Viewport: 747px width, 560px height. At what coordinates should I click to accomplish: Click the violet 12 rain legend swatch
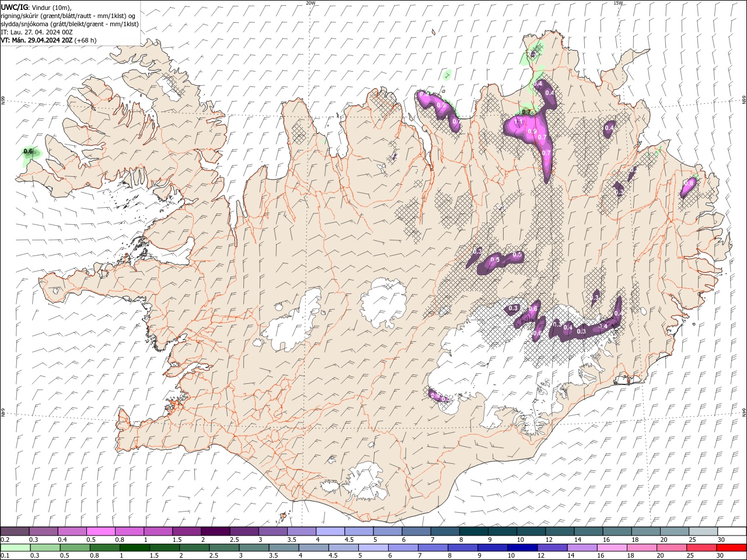pos(553,548)
